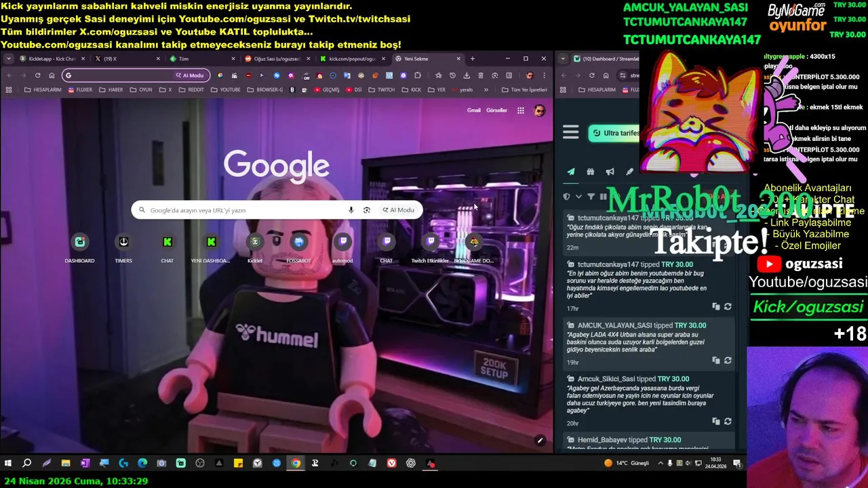The height and width of the screenshot is (488, 868).
Task: Switch to the Kicklet.app tab
Action: pos(52,59)
